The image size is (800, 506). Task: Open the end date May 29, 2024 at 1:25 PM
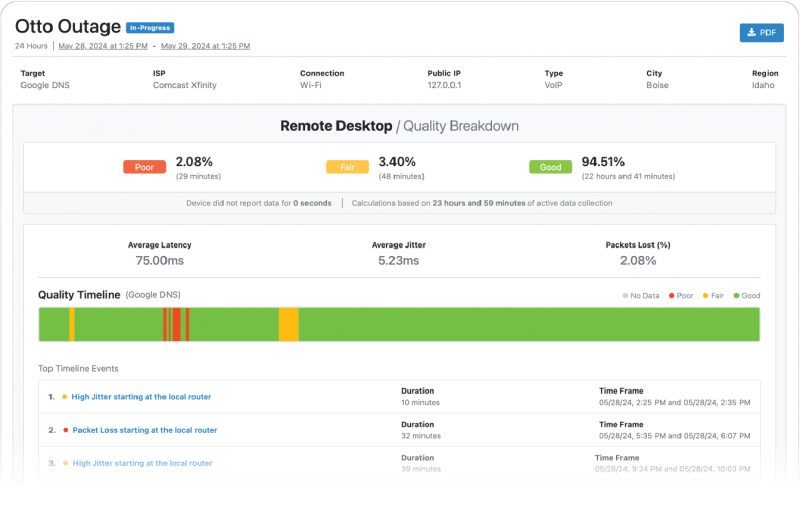tap(205, 46)
